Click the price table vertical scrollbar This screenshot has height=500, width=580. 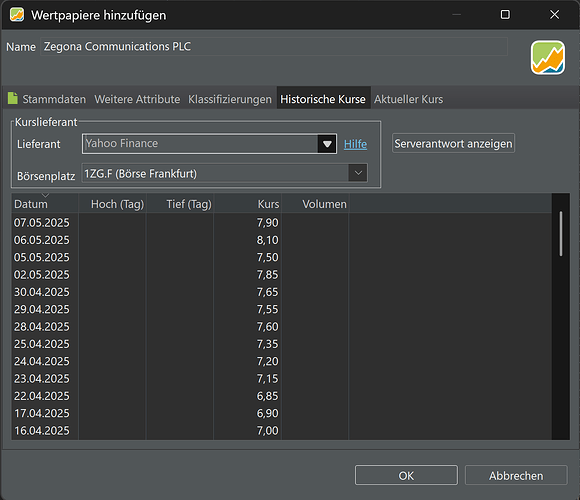click(561, 234)
